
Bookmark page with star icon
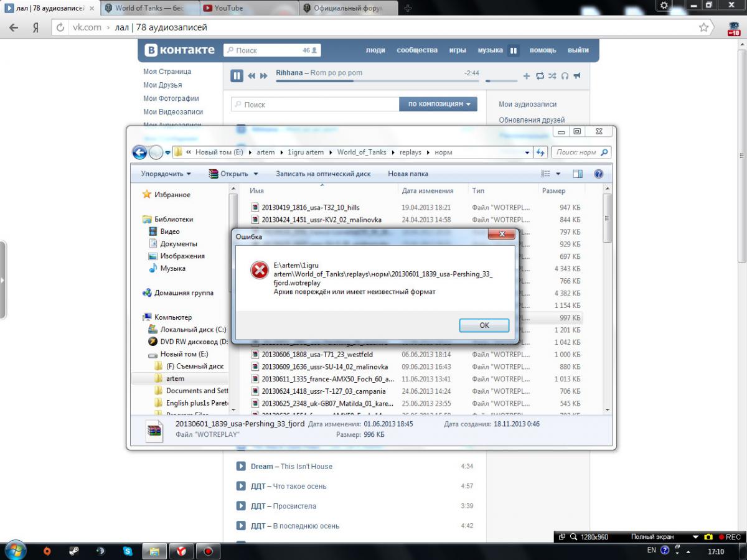click(704, 27)
